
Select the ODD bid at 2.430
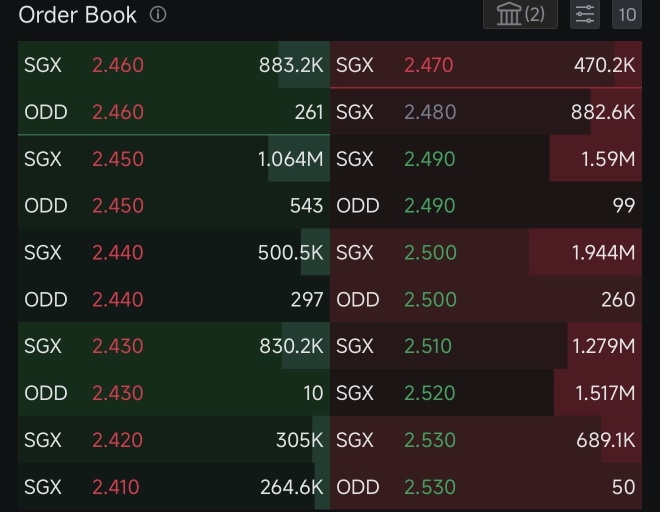[174, 393]
